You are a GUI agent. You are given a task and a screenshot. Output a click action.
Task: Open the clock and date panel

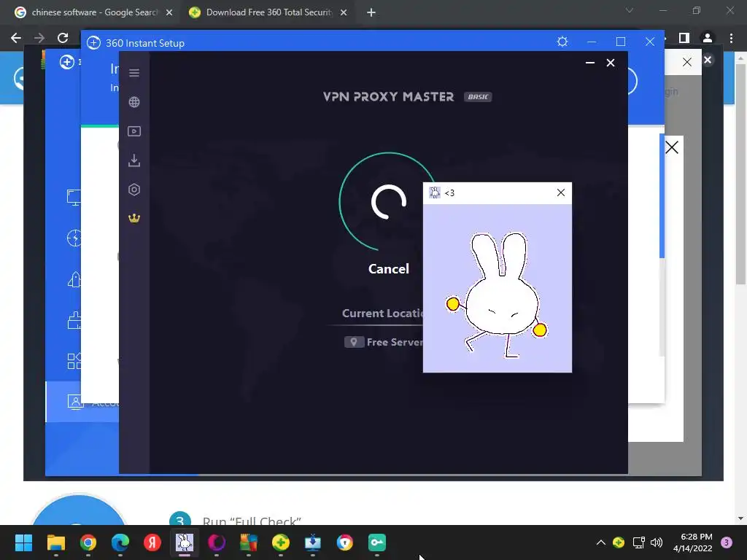[693, 542]
